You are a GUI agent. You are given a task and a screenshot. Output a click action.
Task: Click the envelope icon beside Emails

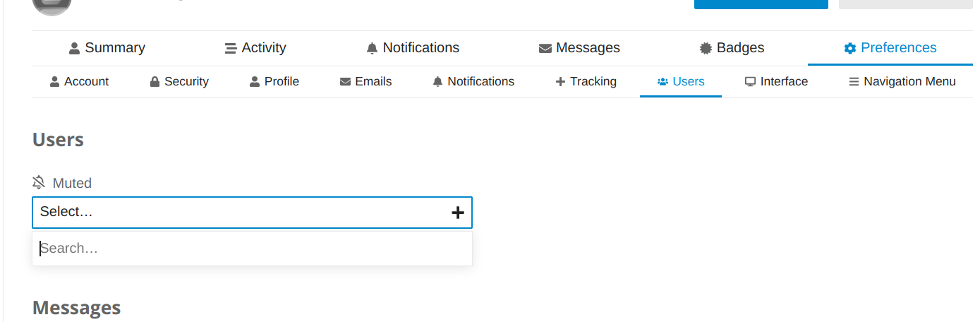345,82
